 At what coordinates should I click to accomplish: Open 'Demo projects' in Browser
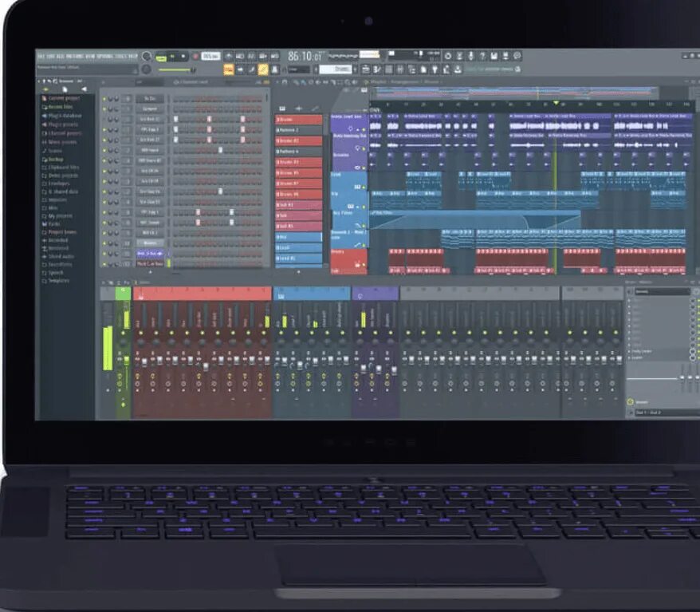[x=60, y=176]
